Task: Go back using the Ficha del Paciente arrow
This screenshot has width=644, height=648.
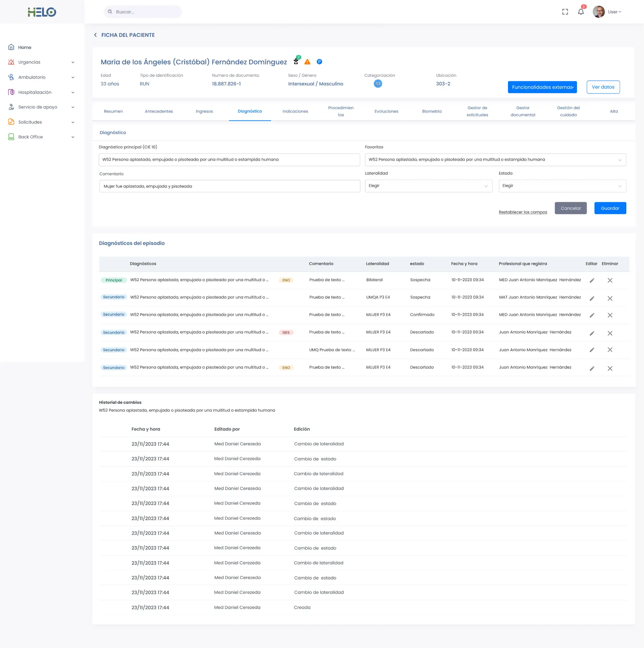Action: pyautogui.click(x=96, y=35)
